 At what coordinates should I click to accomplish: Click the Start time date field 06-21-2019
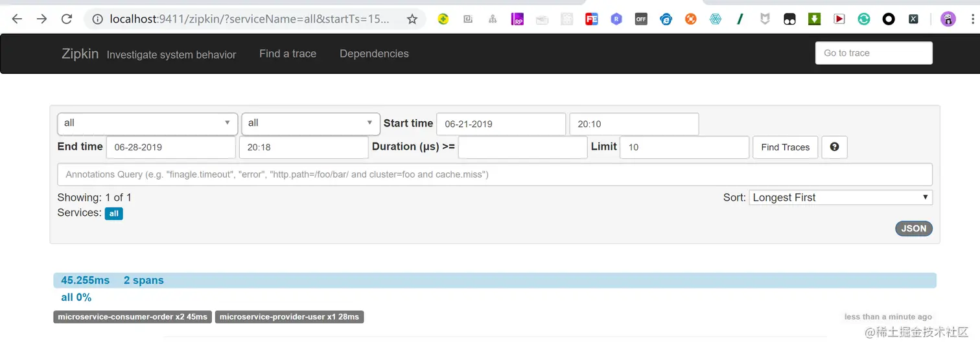tap(501, 124)
